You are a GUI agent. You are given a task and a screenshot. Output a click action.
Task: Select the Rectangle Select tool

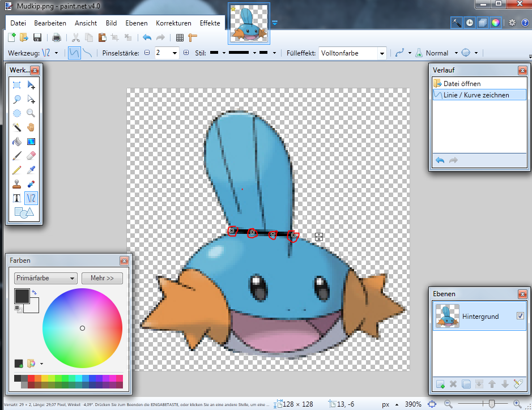point(16,85)
